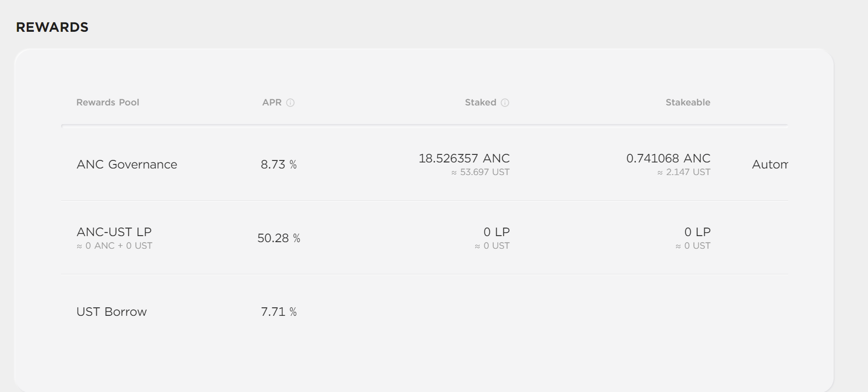Click the APR info icon
Image resolution: width=868 pixels, height=392 pixels.
[290, 103]
